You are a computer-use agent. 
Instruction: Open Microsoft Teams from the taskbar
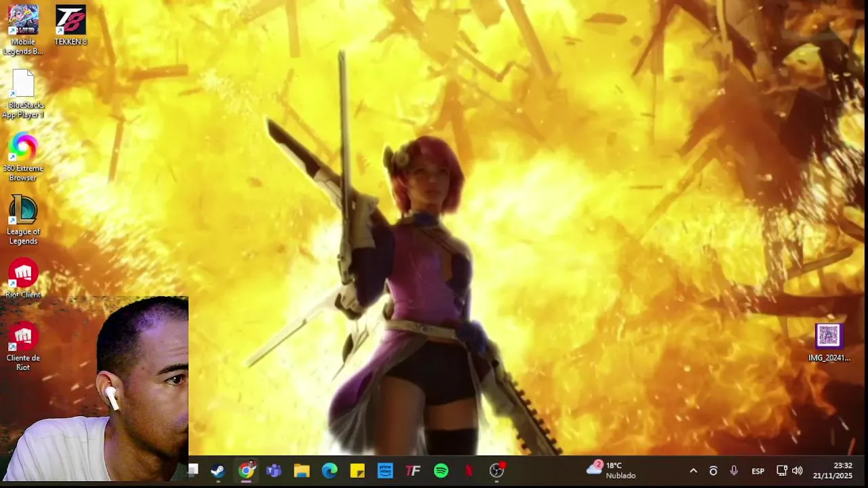point(274,470)
